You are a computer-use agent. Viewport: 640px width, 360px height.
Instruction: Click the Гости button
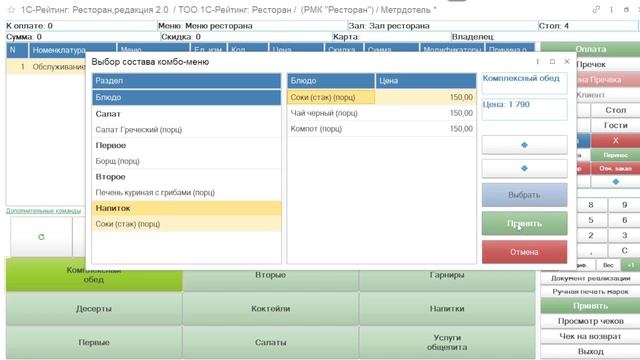coord(616,125)
